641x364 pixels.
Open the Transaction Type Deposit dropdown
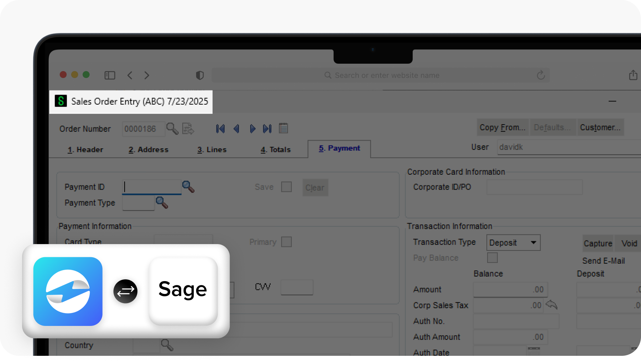click(533, 242)
